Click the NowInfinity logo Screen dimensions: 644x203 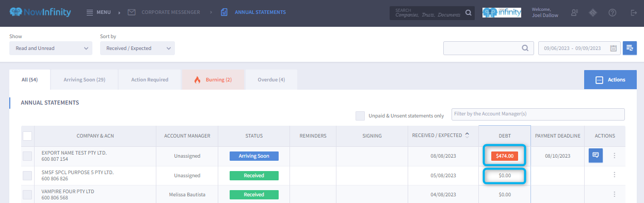pyautogui.click(x=40, y=12)
